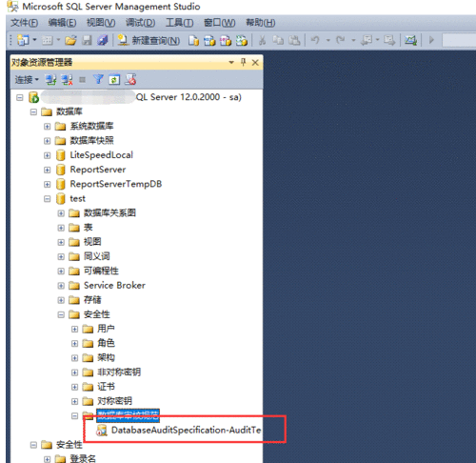Toggle the auto-hide pin on 对象资源管理器
This screenshot has width=476, height=463.
pyautogui.click(x=244, y=62)
